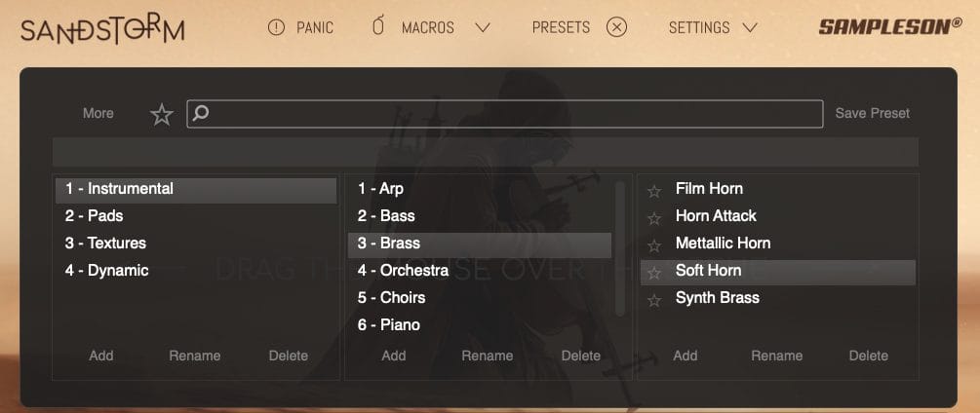Expand the Macros dropdown chevron
This screenshot has height=413, width=980.
[x=483, y=28]
